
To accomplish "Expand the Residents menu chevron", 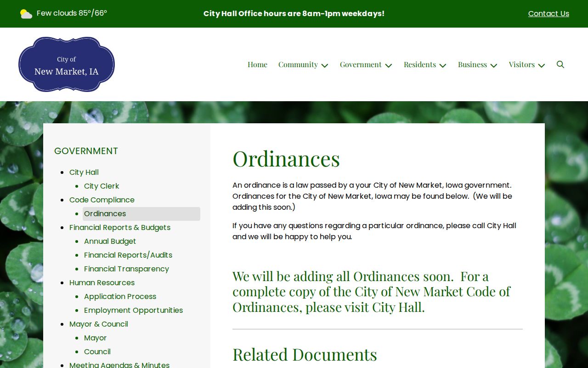I will pyautogui.click(x=443, y=65).
